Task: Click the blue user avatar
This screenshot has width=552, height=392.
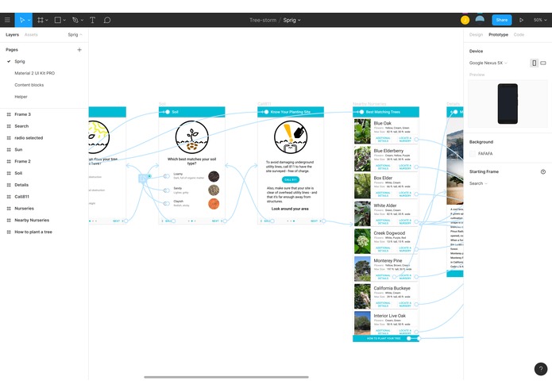Action: point(480,19)
